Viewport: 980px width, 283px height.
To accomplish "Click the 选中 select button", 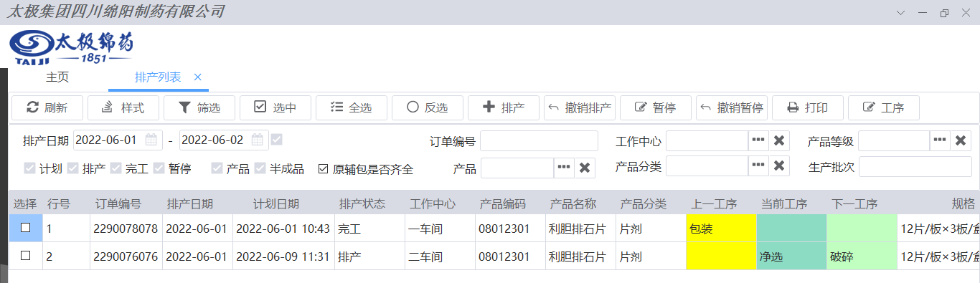I will tap(275, 108).
